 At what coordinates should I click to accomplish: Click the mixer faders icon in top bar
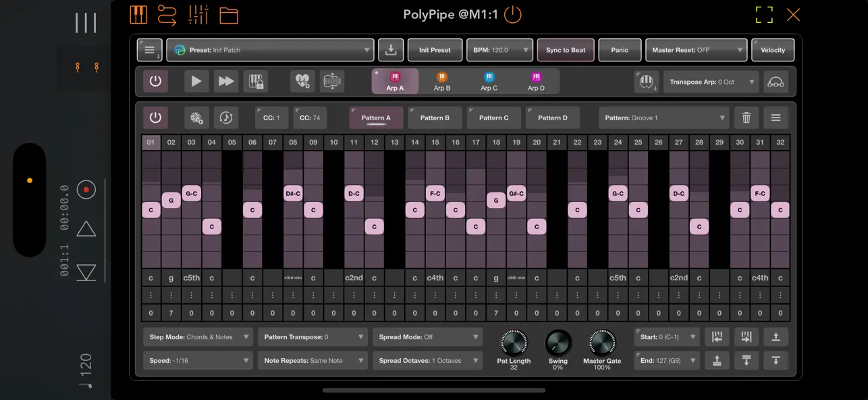198,14
